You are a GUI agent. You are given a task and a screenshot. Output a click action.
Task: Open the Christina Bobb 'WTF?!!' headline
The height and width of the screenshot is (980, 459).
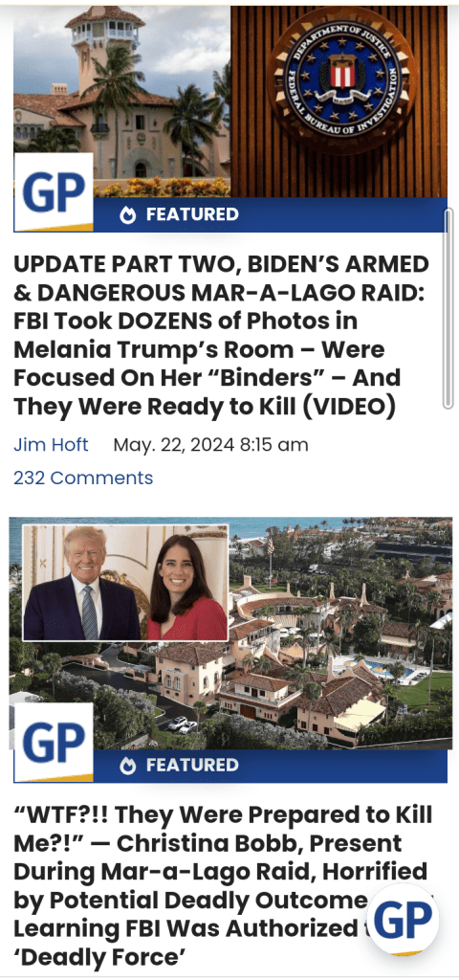(224, 885)
